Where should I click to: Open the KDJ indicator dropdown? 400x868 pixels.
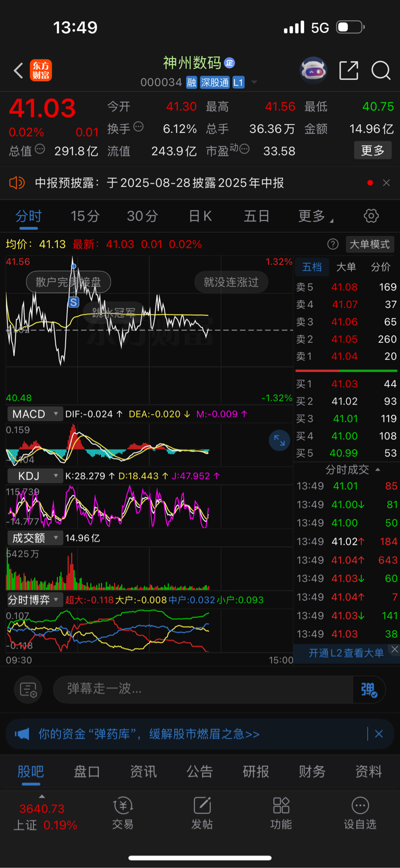coord(35,476)
